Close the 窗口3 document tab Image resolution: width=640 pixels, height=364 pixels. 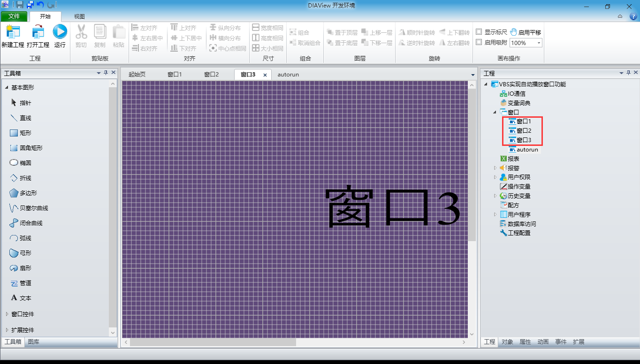[265, 75]
